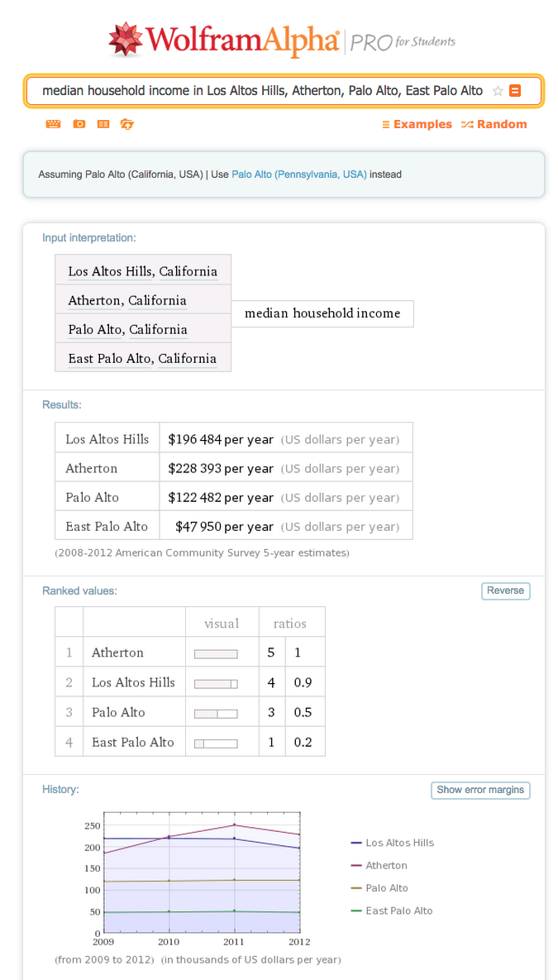Open the camera image input icon

pos(79,124)
